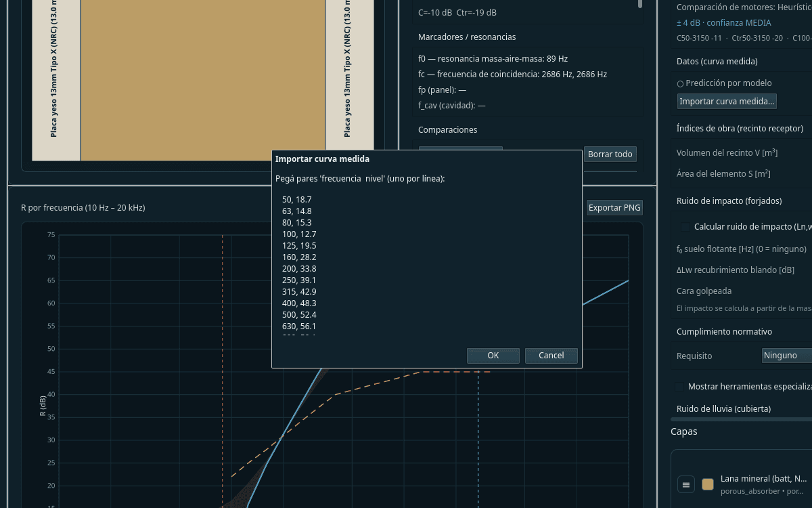Click the Volumen del recinto V label

pyautogui.click(x=727, y=153)
